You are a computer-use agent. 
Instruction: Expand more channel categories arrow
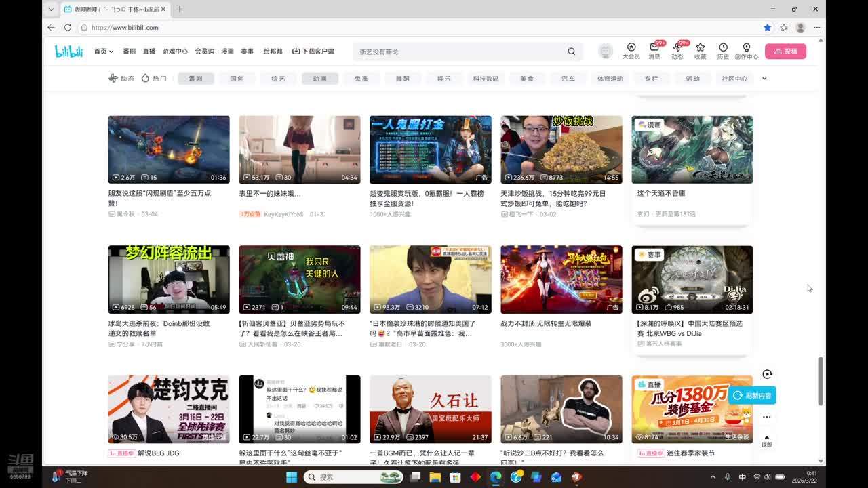(764, 79)
